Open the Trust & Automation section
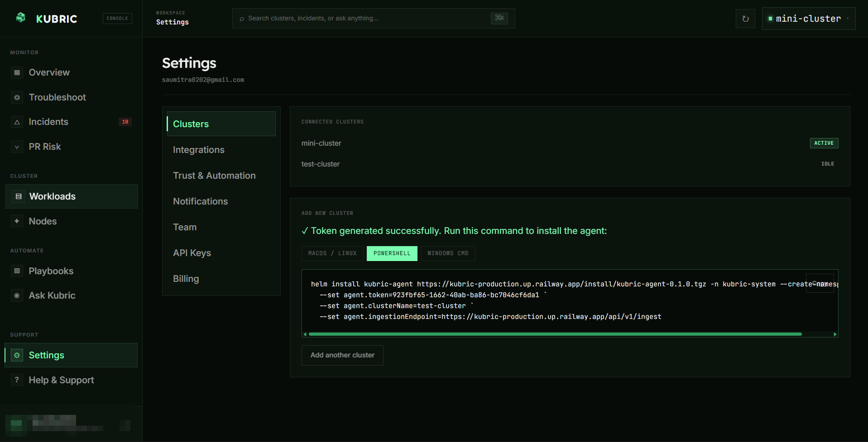The width and height of the screenshot is (868, 442). pos(221,176)
